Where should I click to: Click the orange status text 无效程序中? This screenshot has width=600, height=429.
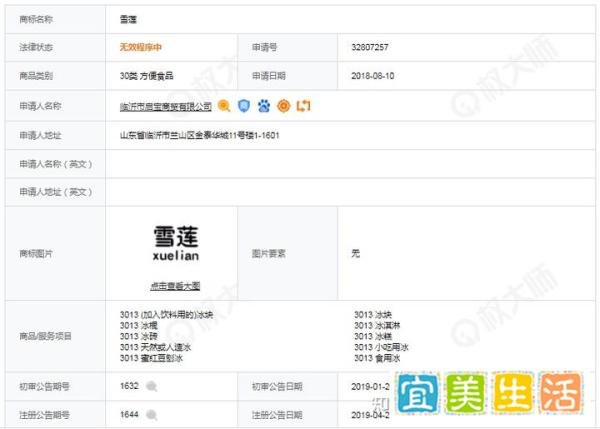coord(140,47)
